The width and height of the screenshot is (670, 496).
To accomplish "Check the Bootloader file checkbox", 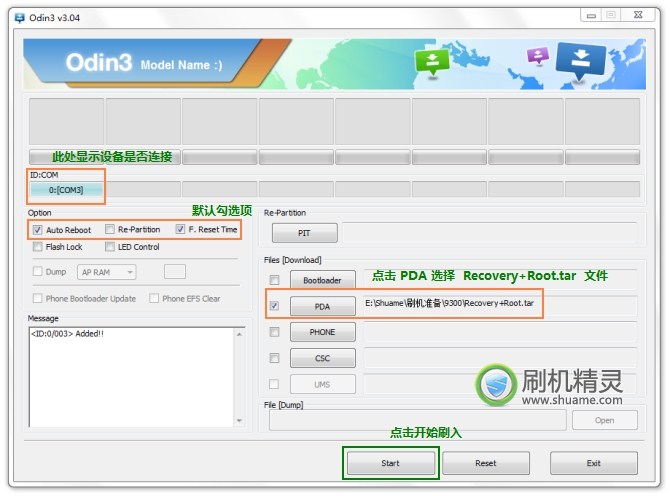I will [x=274, y=280].
